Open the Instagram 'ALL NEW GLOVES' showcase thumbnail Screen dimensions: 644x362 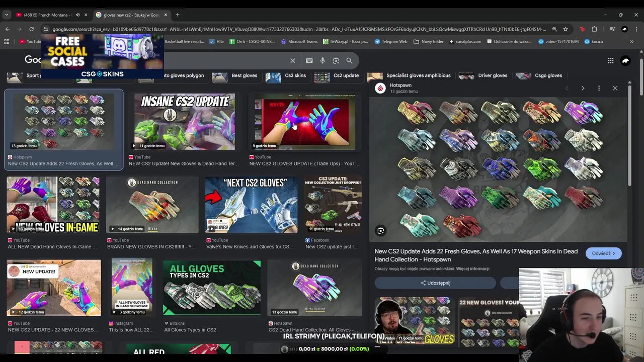132,288
